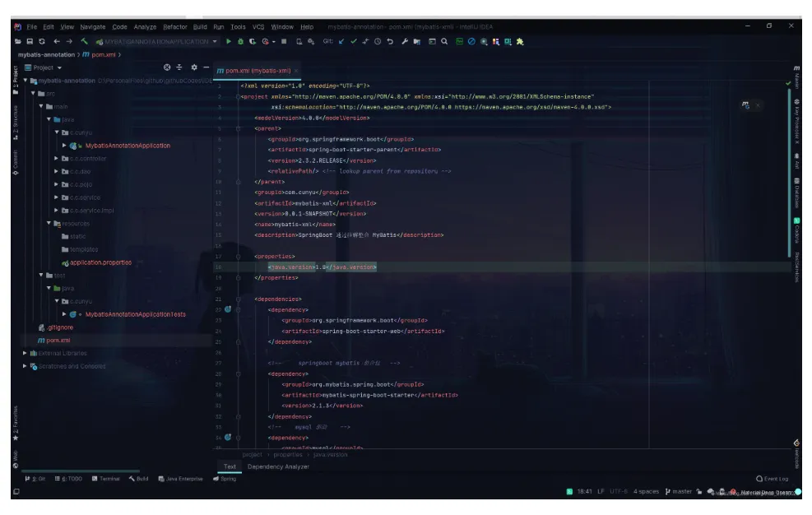The height and width of the screenshot is (515, 812).
Task: Start debugging with the bug icon
Action: coord(240,41)
